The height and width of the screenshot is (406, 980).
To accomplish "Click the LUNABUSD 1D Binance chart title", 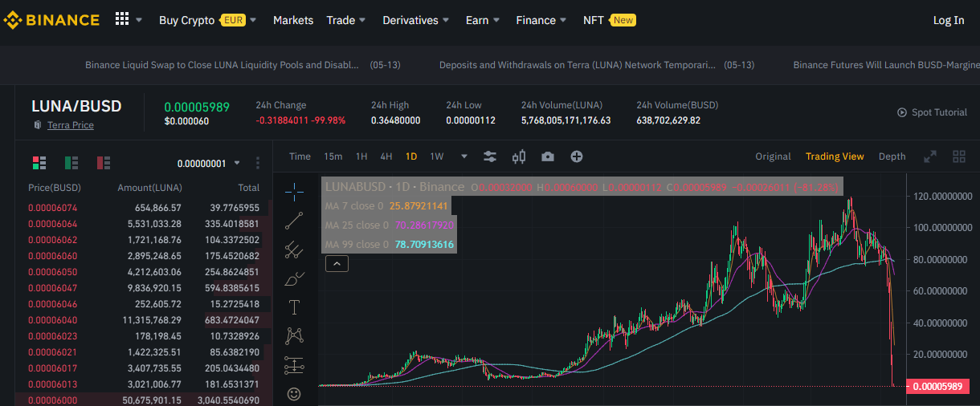I will click(x=394, y=187).
